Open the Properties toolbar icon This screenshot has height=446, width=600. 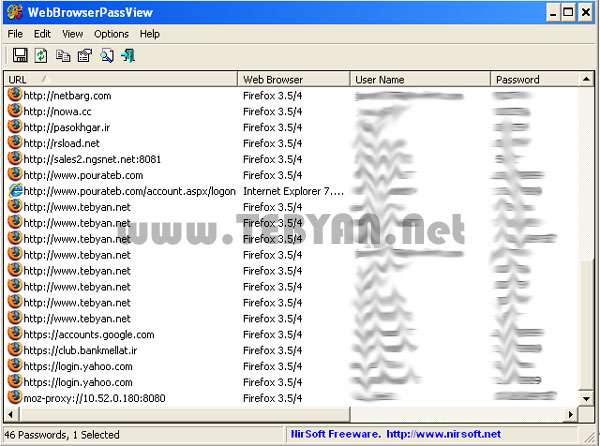tap(85, 56)
